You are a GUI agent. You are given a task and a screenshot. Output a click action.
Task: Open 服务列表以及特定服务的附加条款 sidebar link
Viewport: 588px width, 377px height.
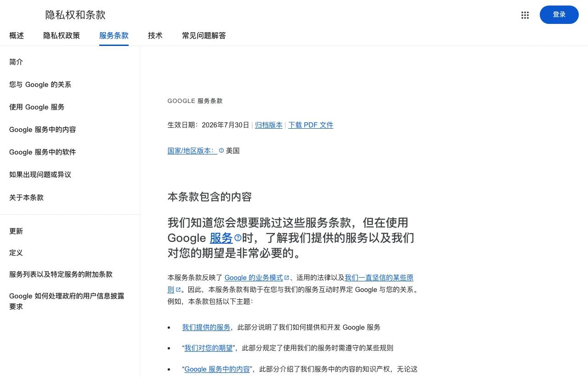(x=61, y=274)
